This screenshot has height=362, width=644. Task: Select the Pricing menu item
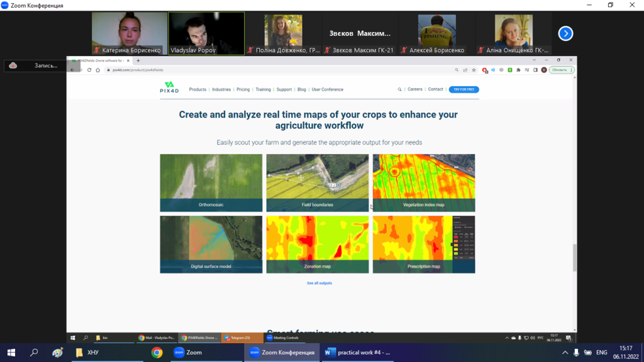[243, 89]
